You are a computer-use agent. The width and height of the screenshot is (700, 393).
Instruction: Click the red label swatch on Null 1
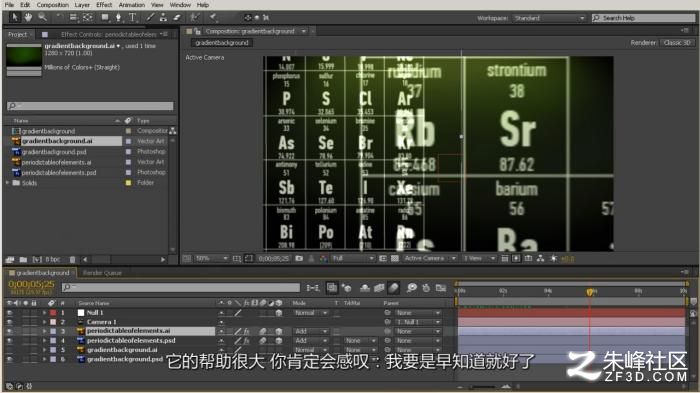53,313
